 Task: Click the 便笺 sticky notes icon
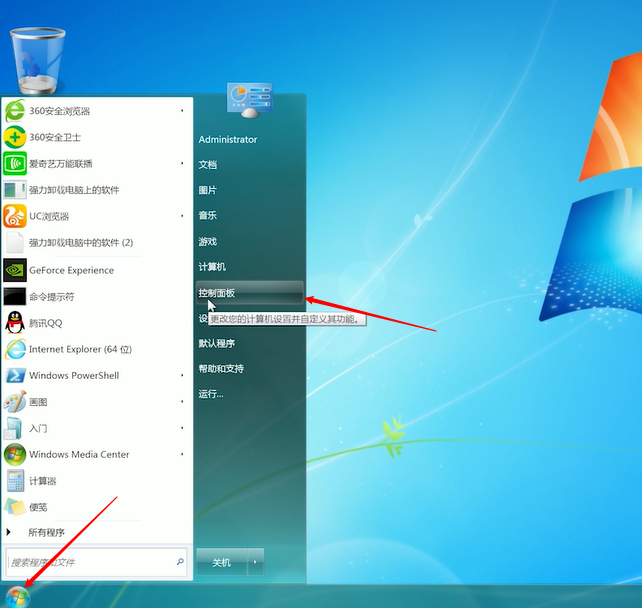tap(15, 507)
